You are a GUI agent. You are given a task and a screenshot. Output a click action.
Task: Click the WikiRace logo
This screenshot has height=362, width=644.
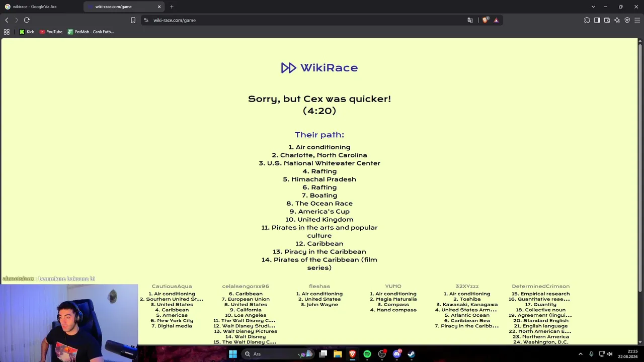[319, 68]
